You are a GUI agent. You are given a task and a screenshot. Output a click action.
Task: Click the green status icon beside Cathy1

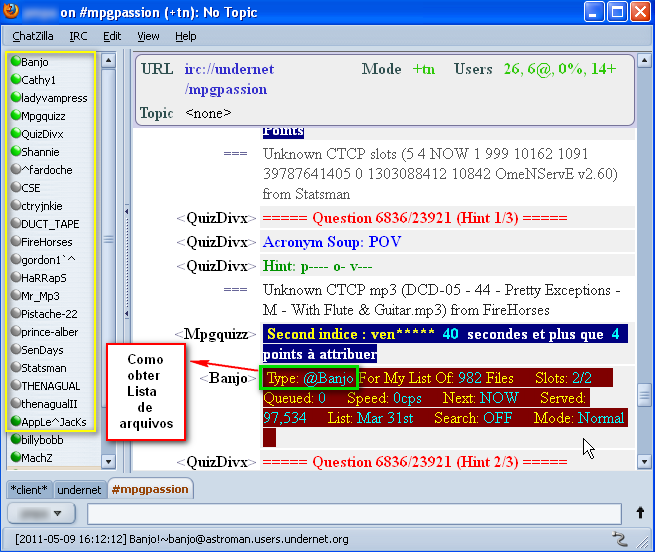16,79
